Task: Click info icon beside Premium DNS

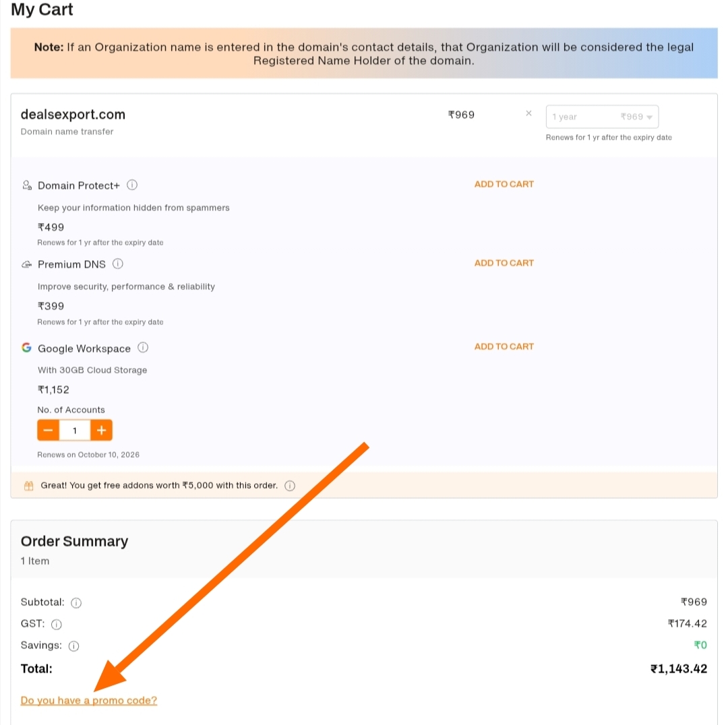Action: 118,263
